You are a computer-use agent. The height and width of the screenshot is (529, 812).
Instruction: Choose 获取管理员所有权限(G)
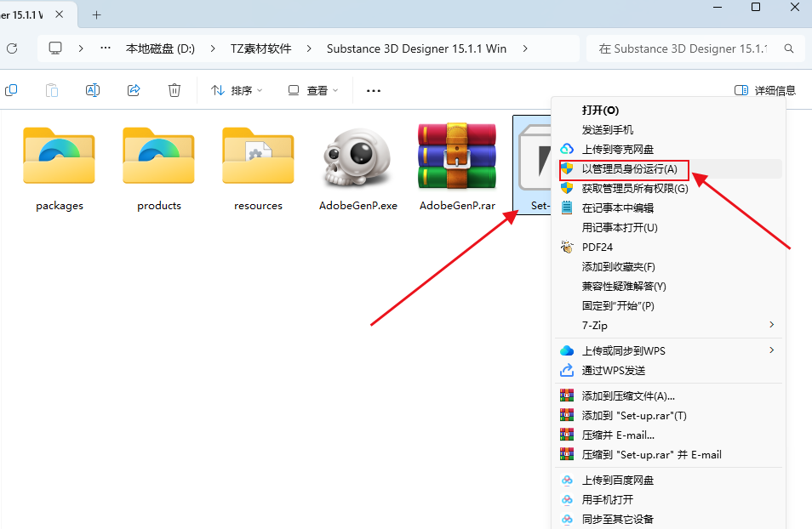(668, 189)
